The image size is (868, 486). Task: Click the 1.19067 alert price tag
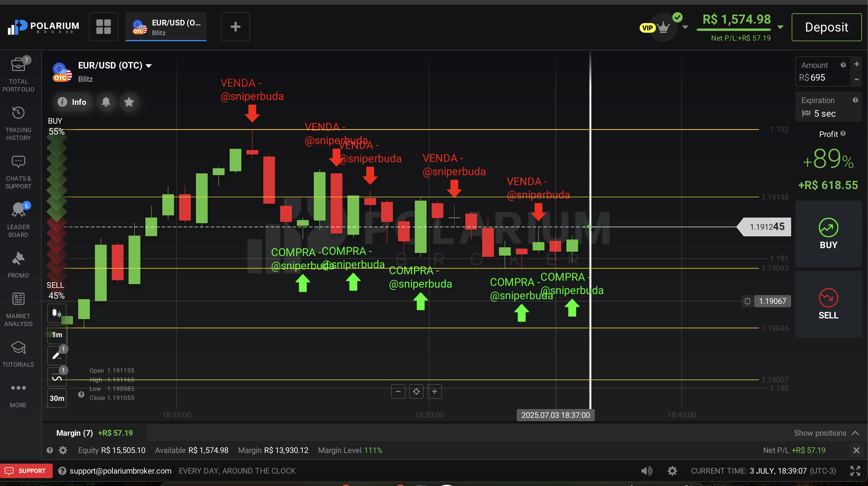(x=772, y=301)
